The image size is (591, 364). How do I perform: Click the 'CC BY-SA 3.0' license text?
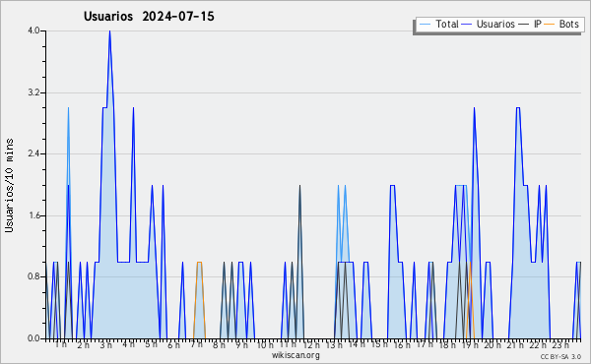point(560,356)
